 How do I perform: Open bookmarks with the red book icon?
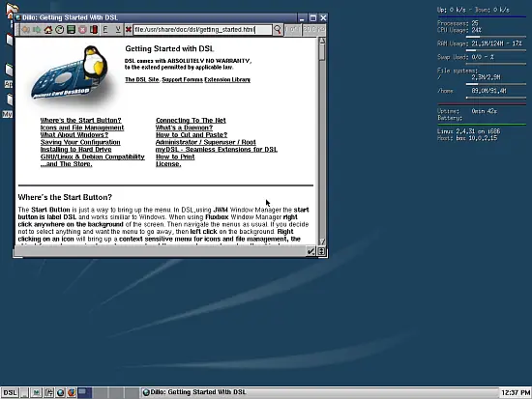[x=94, y=30]
